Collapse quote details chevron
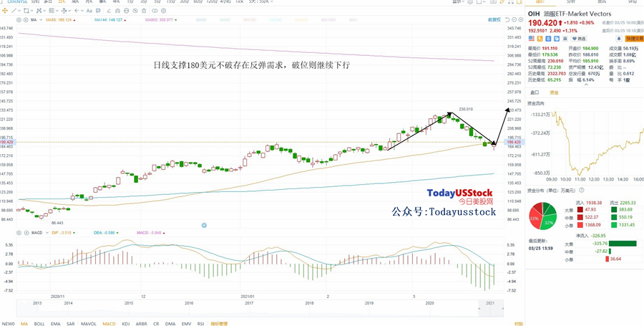644x326 pixels. (x=586, y=85)
